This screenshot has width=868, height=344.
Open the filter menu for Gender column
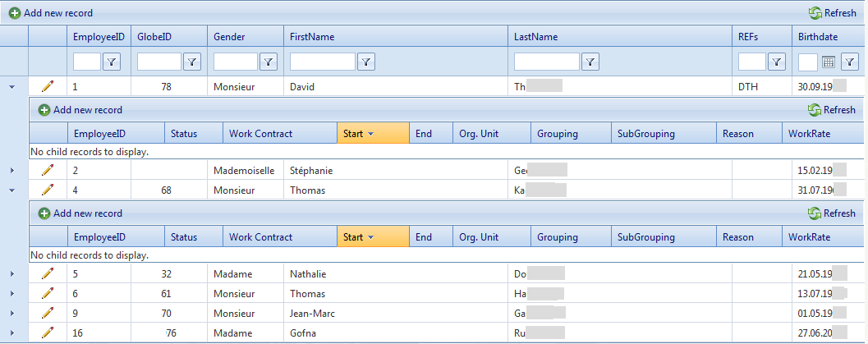[269, 62]
